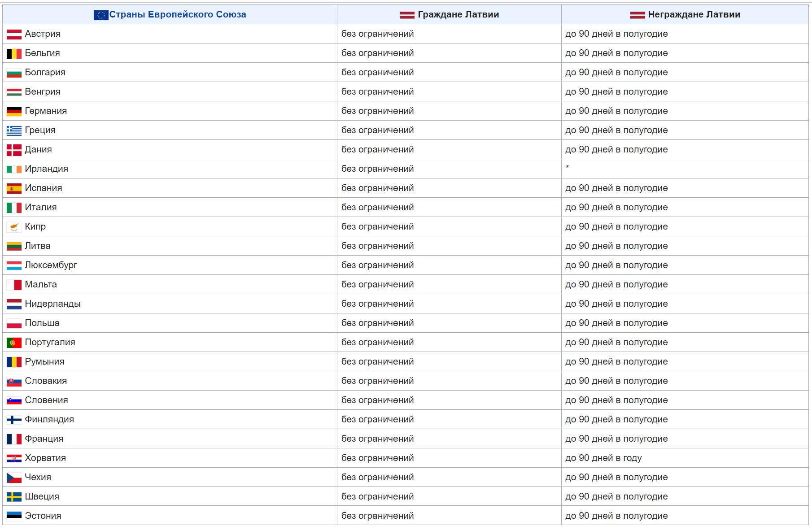Click the Spain flag icon

(x=14, y=189)
